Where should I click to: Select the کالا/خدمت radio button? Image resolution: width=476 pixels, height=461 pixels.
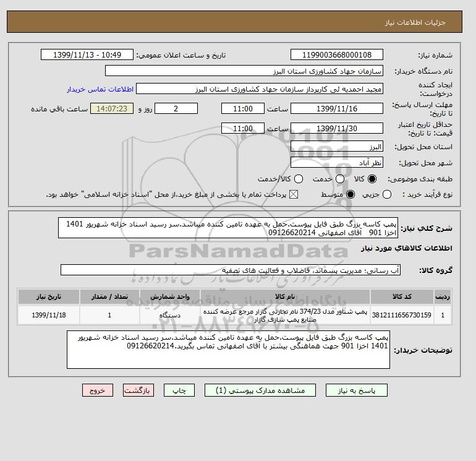click(x=299, y=179)
